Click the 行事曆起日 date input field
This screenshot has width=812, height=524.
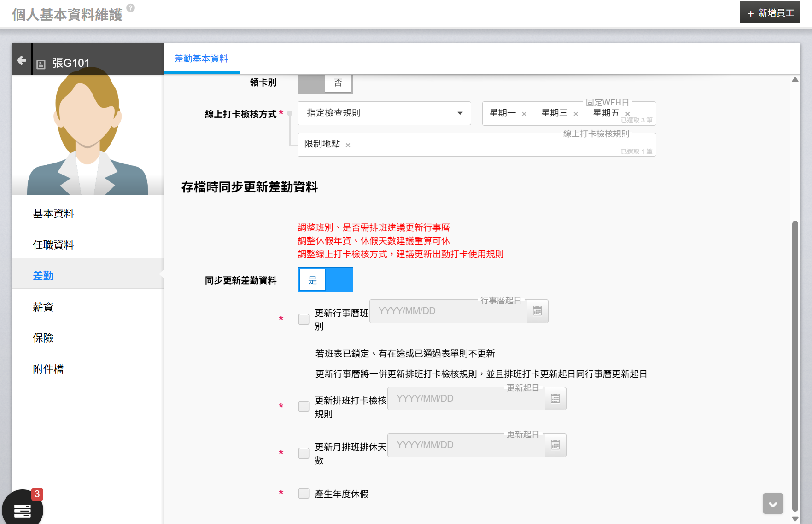[448, 311]
